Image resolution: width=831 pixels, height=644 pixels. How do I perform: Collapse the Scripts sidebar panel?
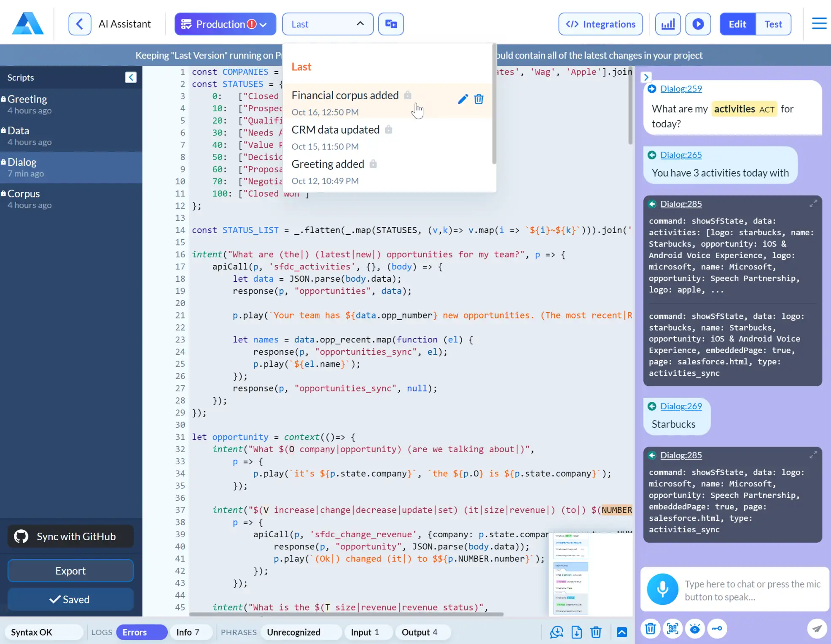(131, 77)
